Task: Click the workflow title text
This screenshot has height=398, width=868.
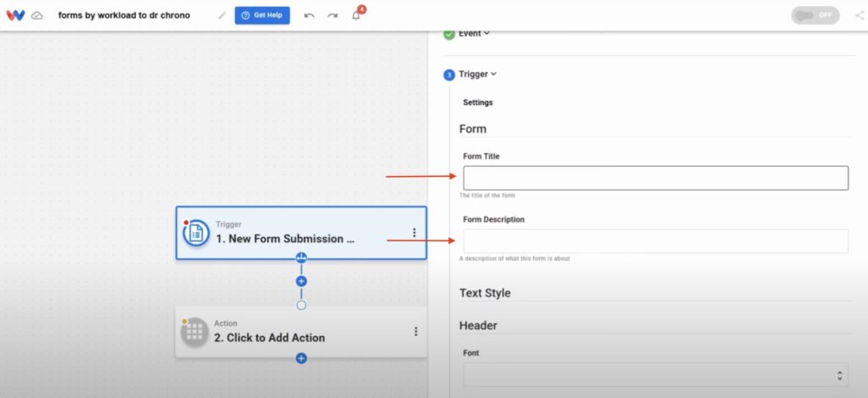Action: (x=124, y=15)
